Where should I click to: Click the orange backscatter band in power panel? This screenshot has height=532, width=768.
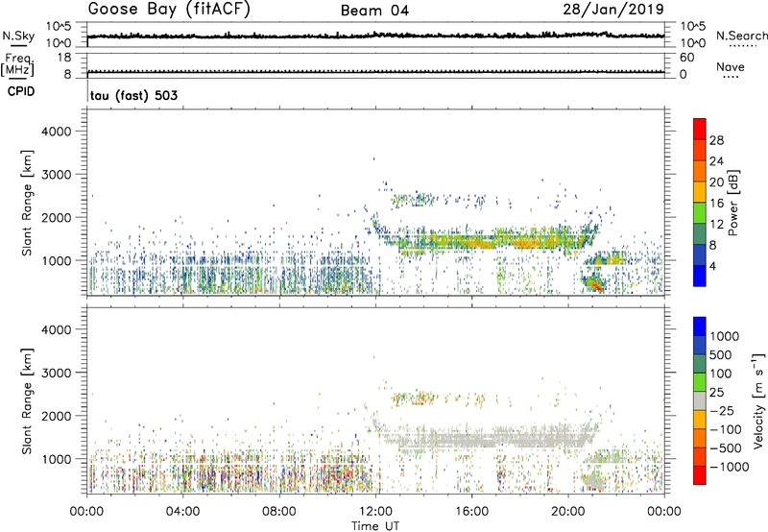(490, 241)
